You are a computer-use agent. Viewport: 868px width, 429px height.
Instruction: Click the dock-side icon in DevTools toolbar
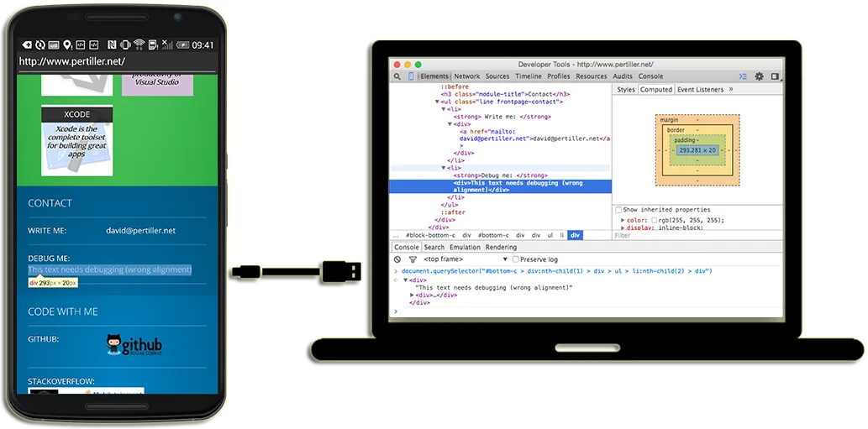(775, 76)
